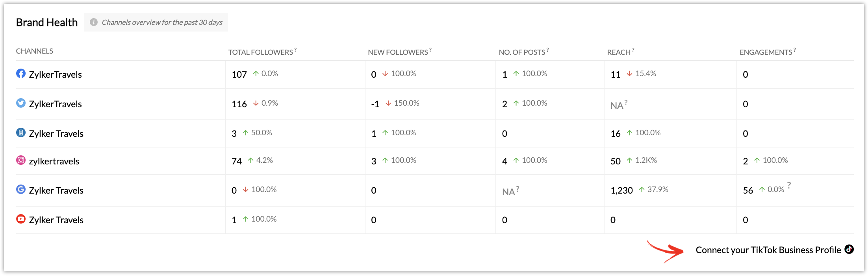Click the Instagram icon beside zylkertravels
The image size is (868, 276).
click(21, 160)
